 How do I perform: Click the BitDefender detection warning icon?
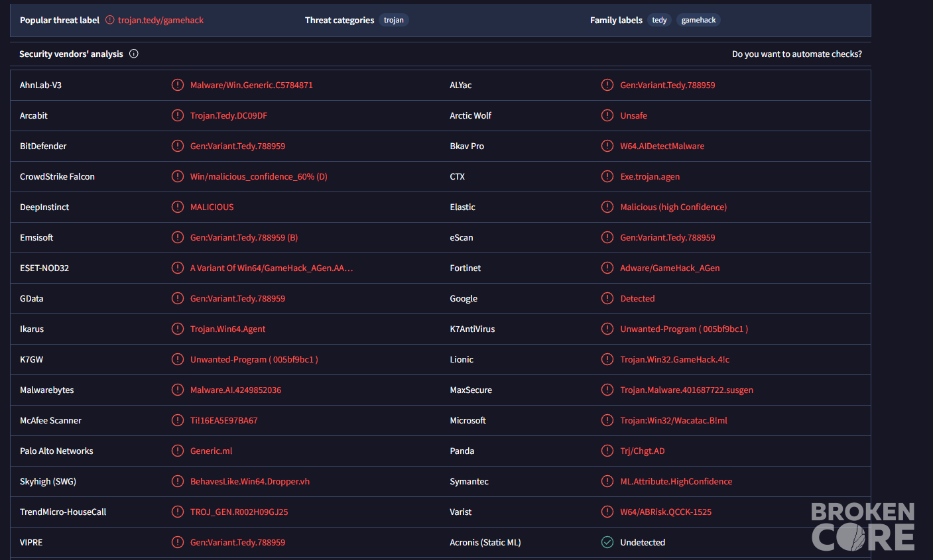[x=178, y=146]
